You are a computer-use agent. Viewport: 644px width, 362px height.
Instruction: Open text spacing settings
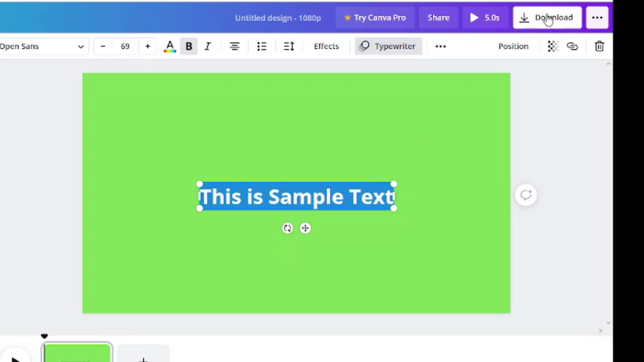288,46
